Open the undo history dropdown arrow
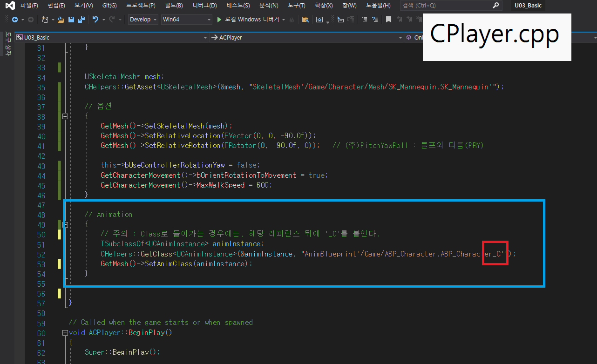The image size is (597, 364). (x=103, y=20)
